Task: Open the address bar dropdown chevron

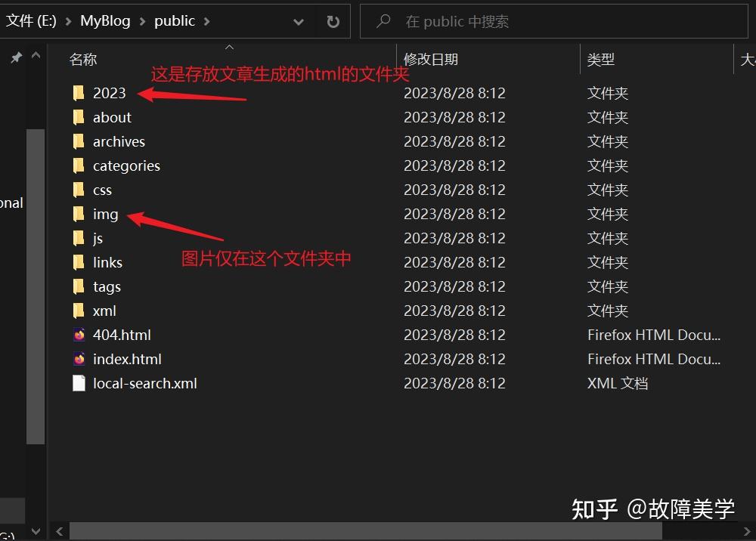Action: (298, 21)
